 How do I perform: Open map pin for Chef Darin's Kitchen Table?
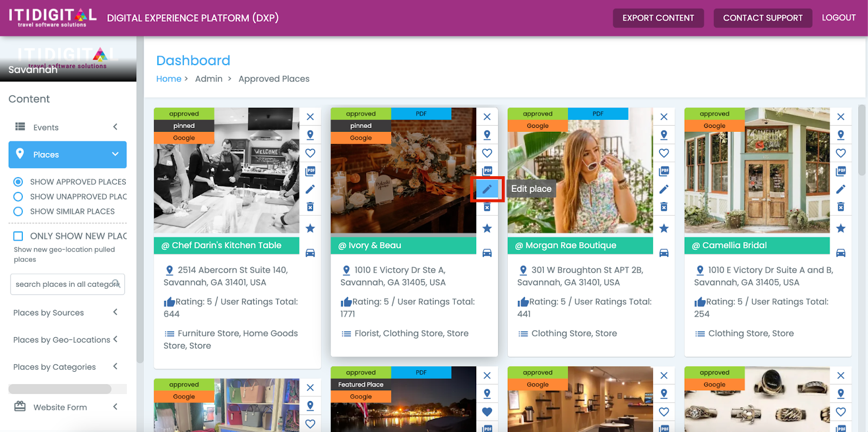310,135
